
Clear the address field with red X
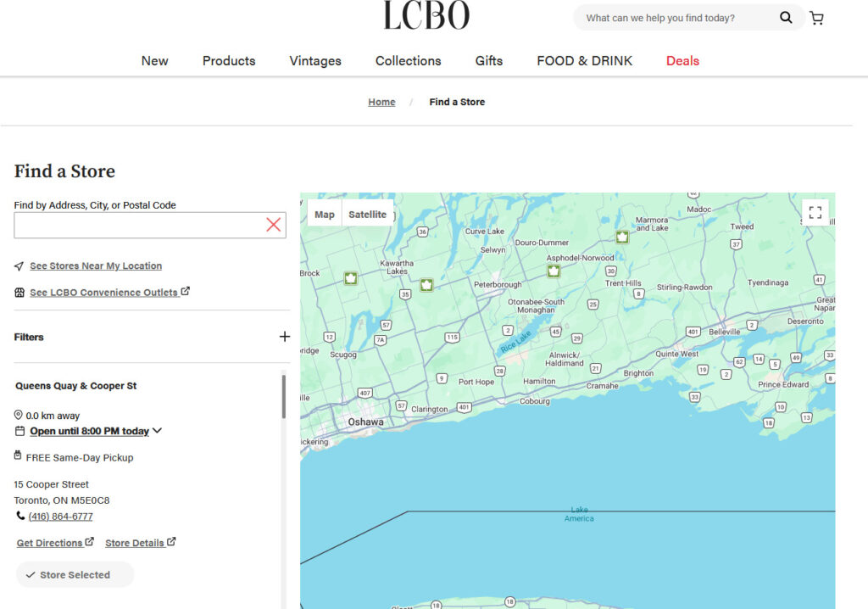point(274,225)
